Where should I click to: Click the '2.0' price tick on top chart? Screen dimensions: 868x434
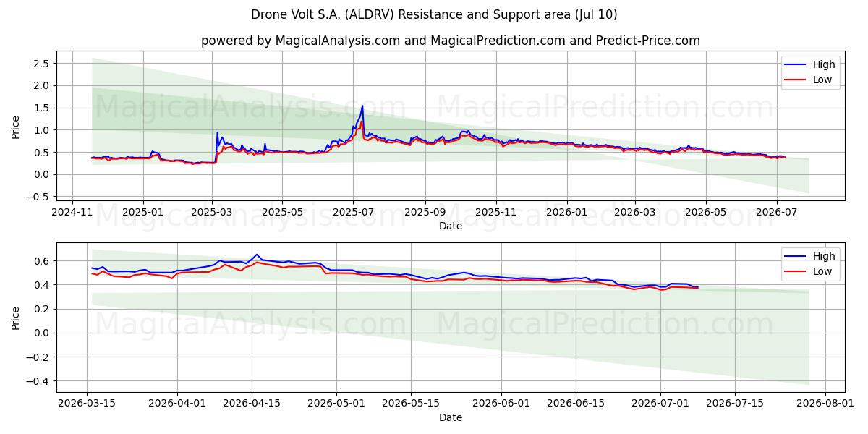41,85
